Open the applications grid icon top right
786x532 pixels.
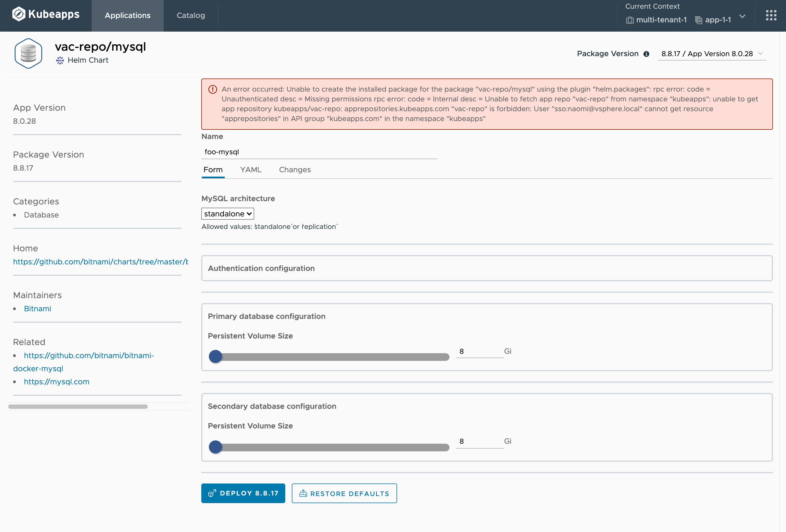[771, 15]
